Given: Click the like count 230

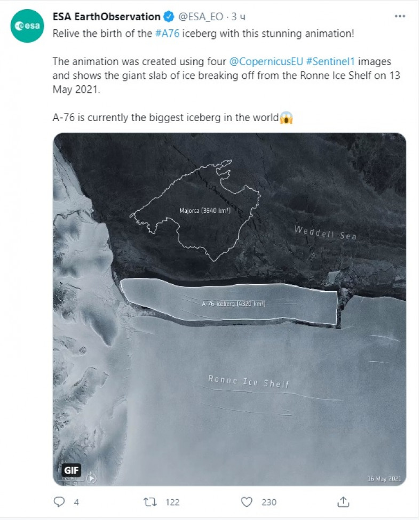Looking at the screenshot, I should [x=269, y=502].
